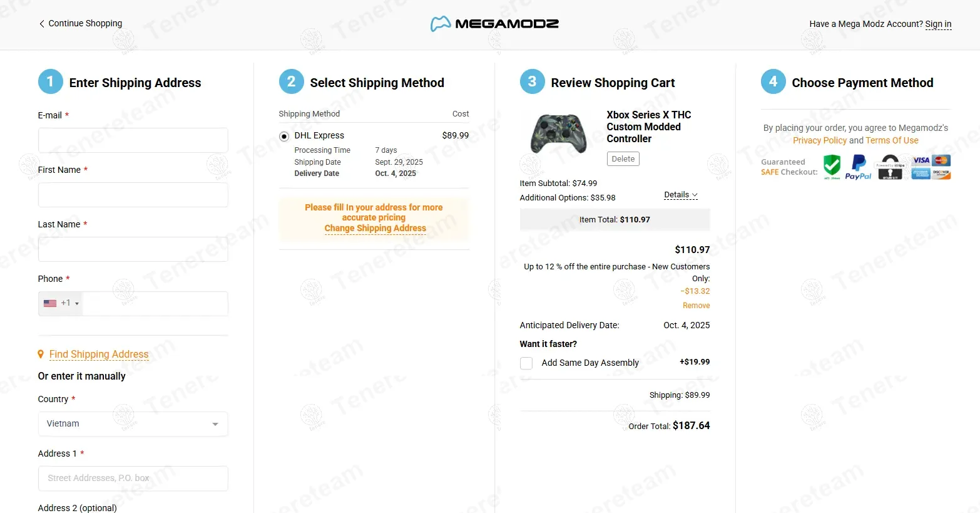Open the Country dropdown showing Vietnam
Screen dimensions: 980x513
[x=133, y=424]
